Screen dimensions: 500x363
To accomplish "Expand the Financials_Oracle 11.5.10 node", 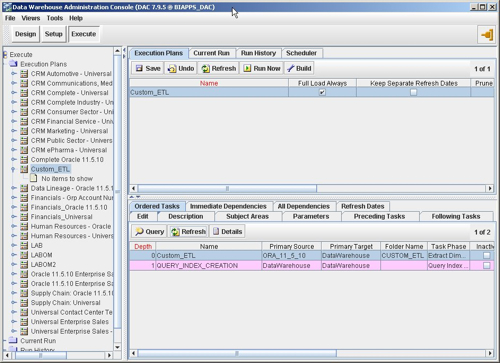I will pyautogui.click(x=14, y=207).
